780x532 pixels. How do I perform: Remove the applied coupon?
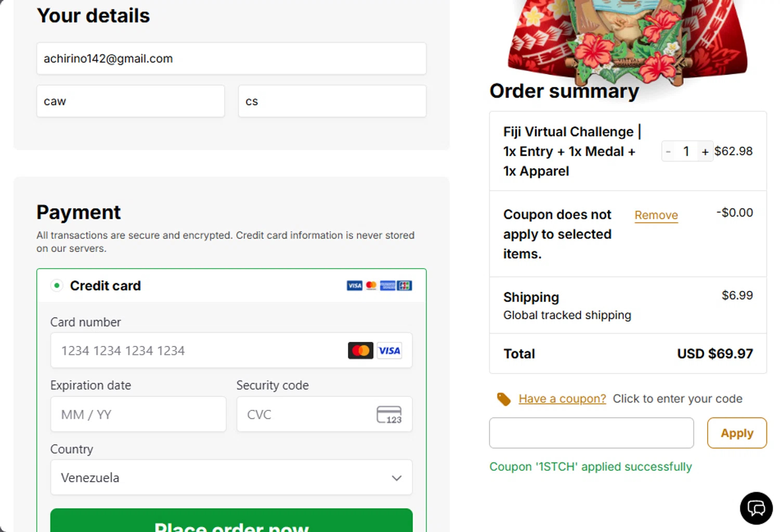pyautogui.click(x=656, y=215)
